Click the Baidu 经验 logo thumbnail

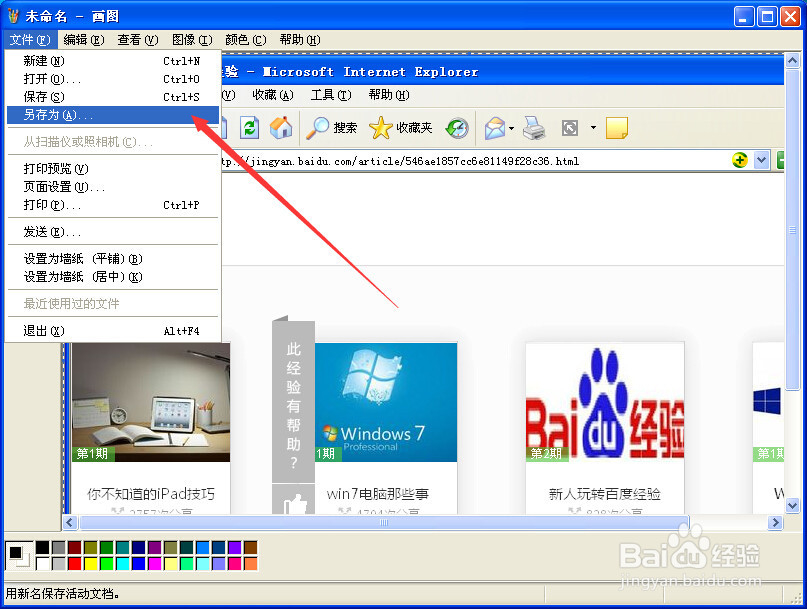[x=605, y=402]
